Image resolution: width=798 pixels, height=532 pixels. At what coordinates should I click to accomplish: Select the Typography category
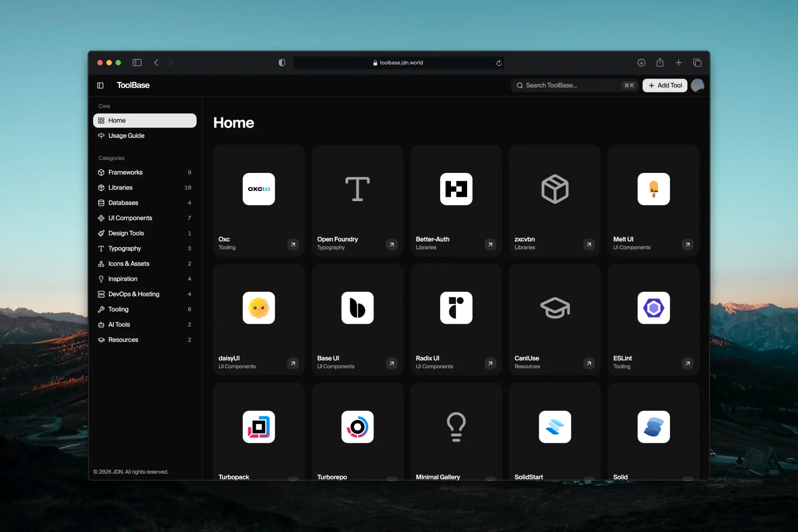tap(145, 249)
